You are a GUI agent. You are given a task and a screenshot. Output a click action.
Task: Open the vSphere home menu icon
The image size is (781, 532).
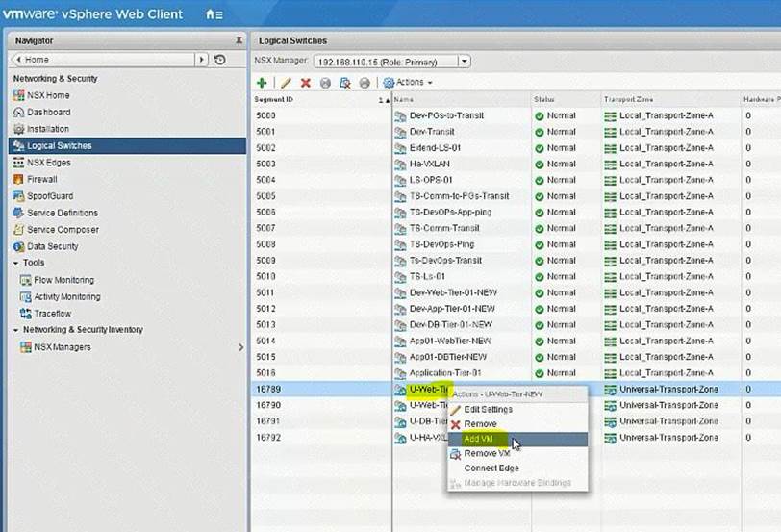click(214, 14)
